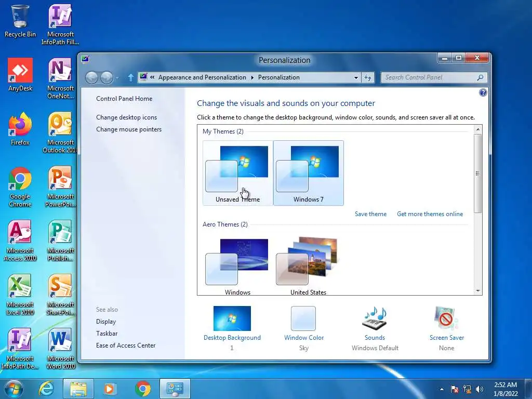532x399 pixels.
Task: Open Window Color Sky swatch
Action: pyautogui.click(x=303, y=318)
